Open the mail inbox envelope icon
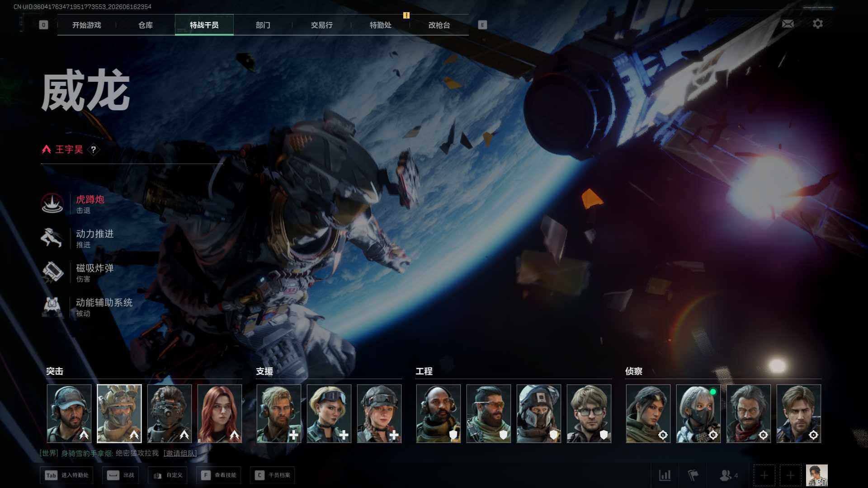Screen dimensions: 868x488 coord(788,23)
